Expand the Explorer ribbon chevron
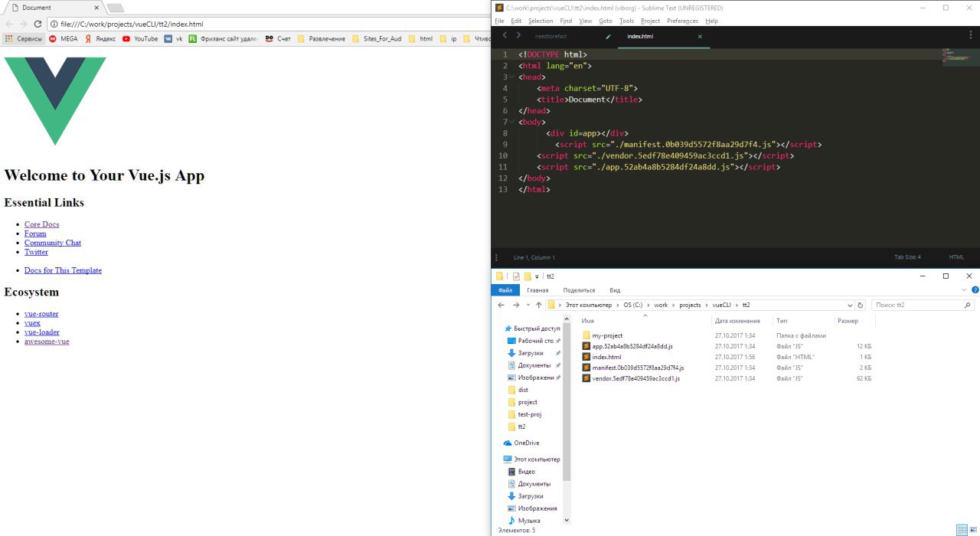Screen dimensions: 980x536 tap(964, 290)
